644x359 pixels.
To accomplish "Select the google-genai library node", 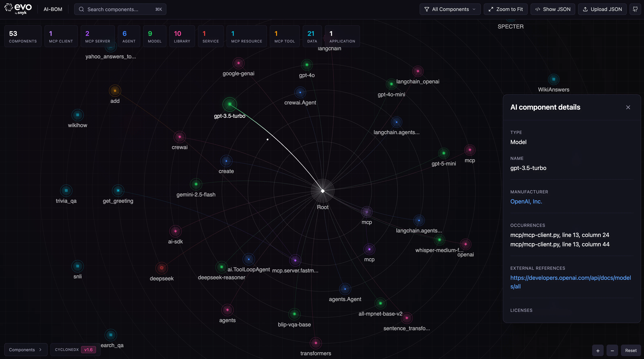I will point(238,63).
